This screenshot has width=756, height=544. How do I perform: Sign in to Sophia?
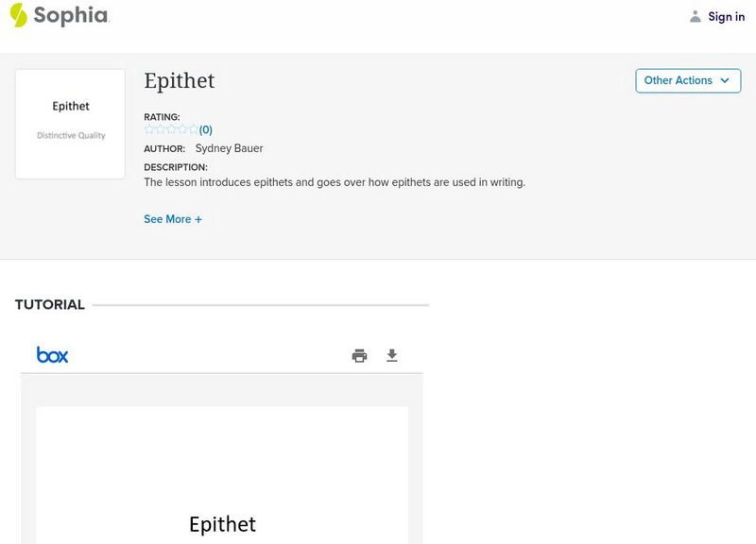coord(726,16)
